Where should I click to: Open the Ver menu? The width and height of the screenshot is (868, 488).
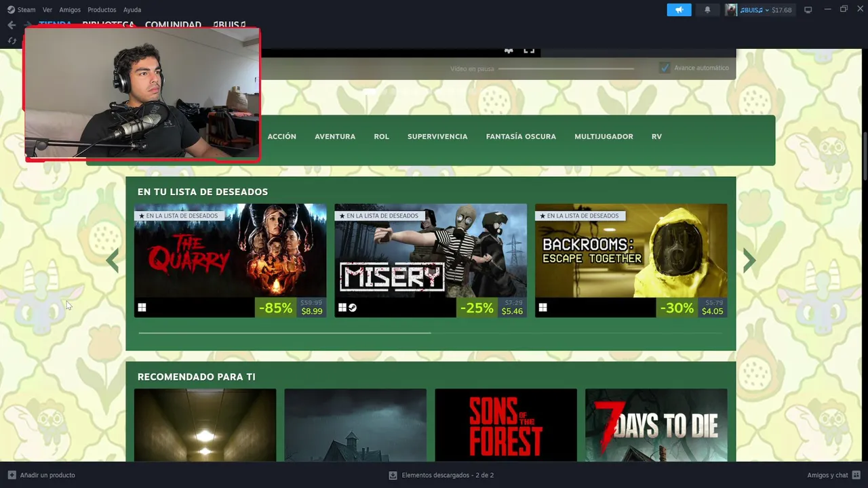tap(47, 9)
